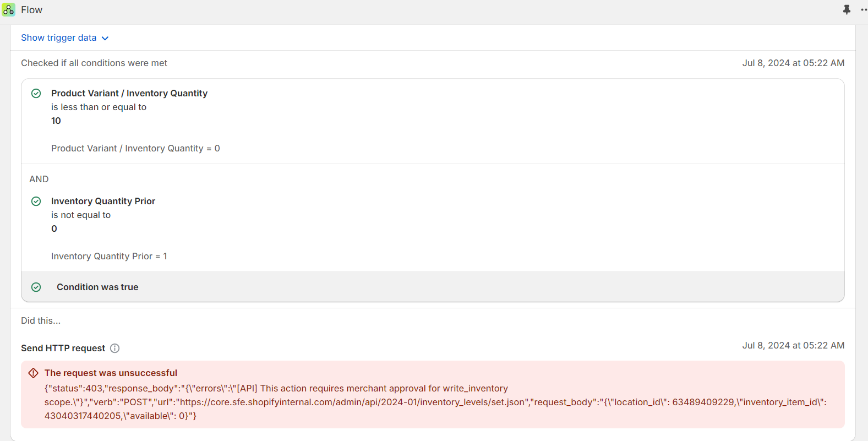
Task: Click the green check beside Inventory Quantity Prior
Action: (36, 202)
